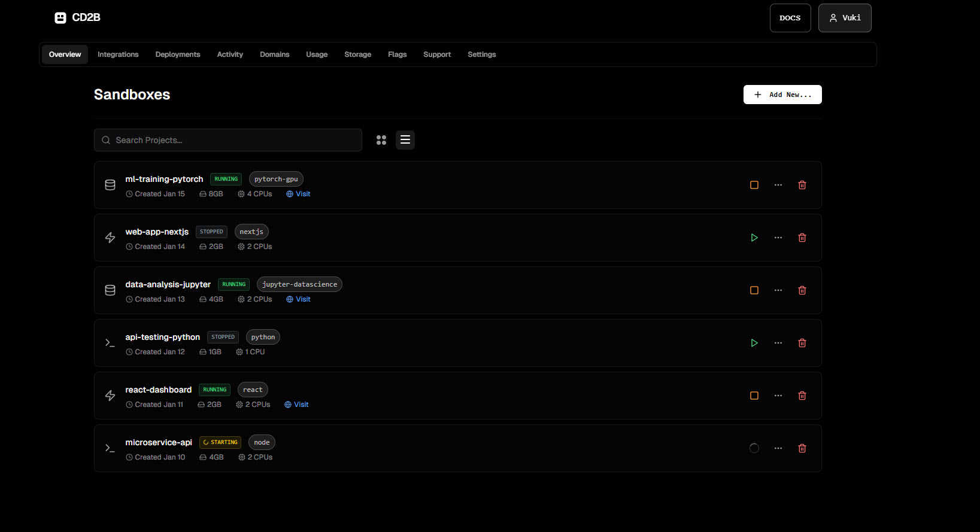Open more options for data-analysis-jupyter

click(778, 290)
